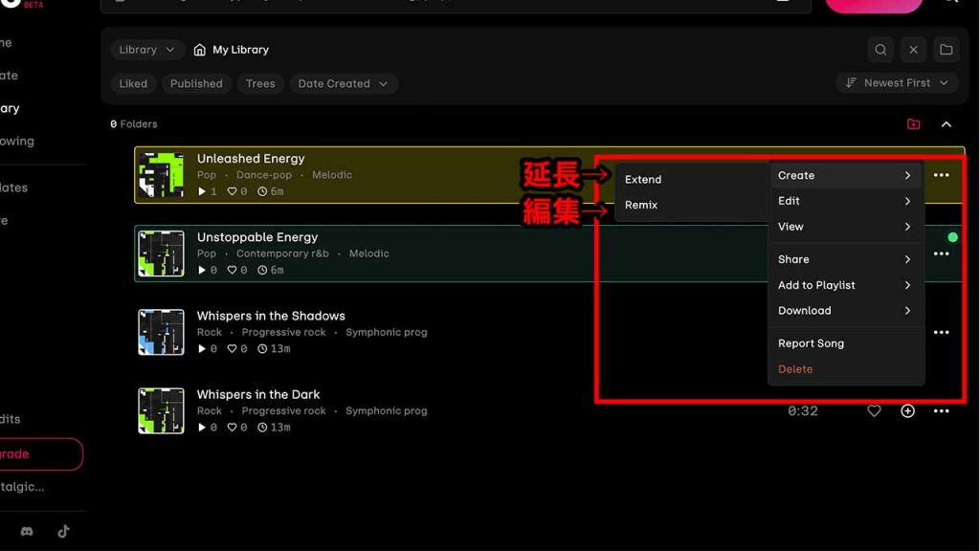Image resolution: width=980 pixels, height=551 pixels.
Task: Click Unstoppable Energy cover thumbnail
Action: (x=161, y=253)
